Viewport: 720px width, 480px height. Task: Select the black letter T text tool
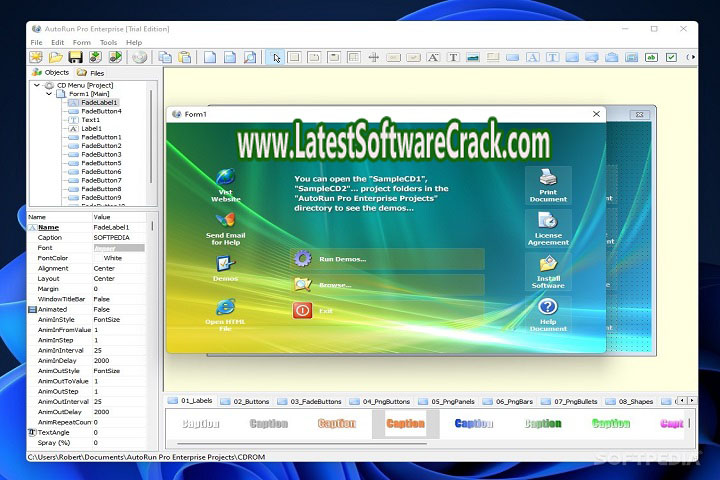coord(453,57)
